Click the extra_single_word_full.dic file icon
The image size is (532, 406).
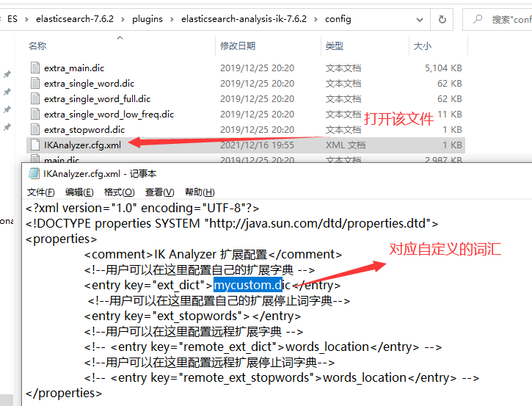(x=34, y=98)
